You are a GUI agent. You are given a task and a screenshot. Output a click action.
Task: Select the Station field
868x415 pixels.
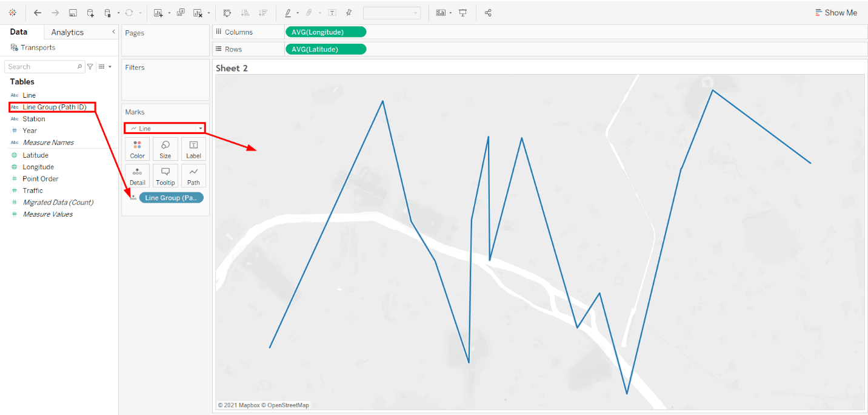click(x=34, y=119)
